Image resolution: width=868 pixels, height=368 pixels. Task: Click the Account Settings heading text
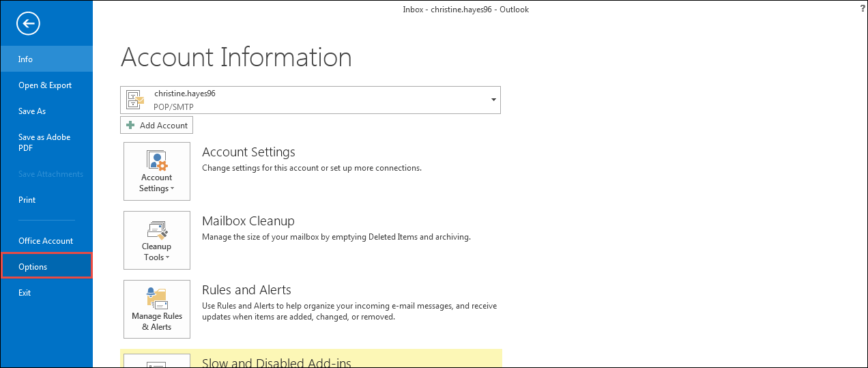[x=248, y=152]
